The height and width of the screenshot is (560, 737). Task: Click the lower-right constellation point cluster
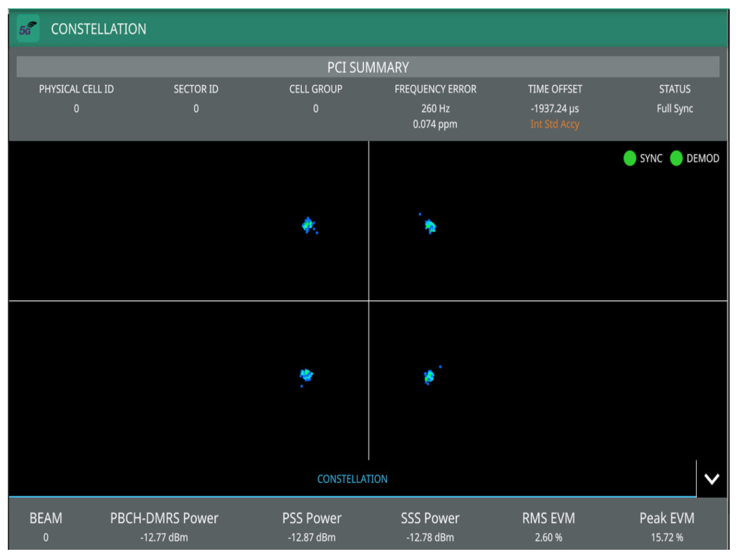[429, 377]
